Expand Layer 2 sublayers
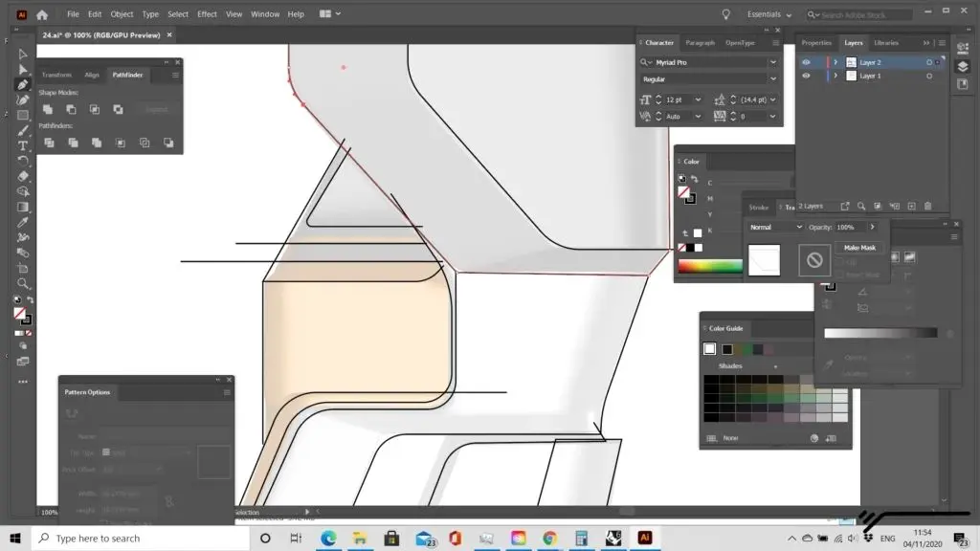 835,62
